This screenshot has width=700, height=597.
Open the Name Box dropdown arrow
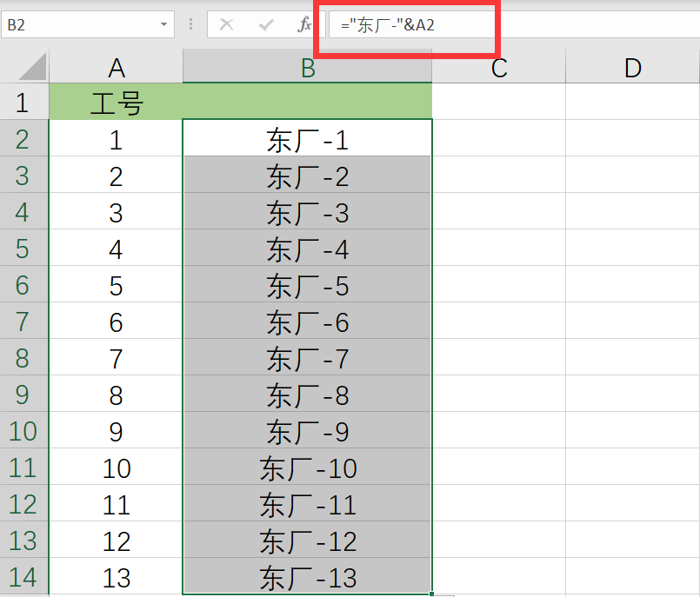pyautogui.click(x=163, y=24)
